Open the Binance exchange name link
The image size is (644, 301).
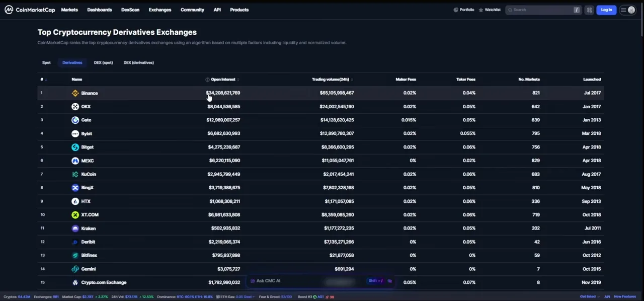90,93
